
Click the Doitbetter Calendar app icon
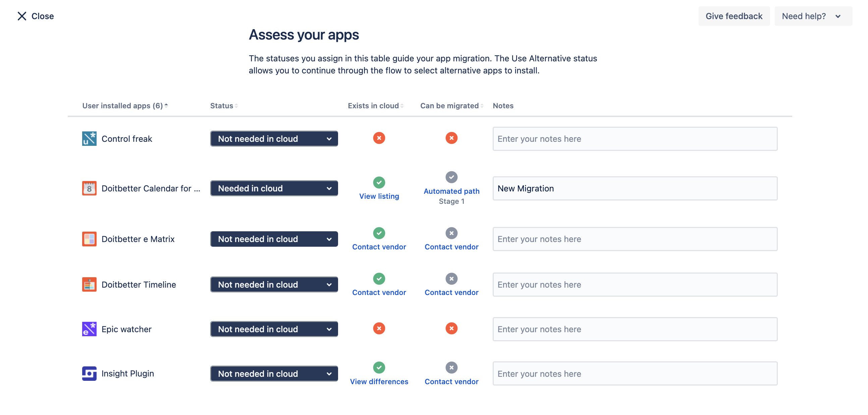[x=89, y=188]
